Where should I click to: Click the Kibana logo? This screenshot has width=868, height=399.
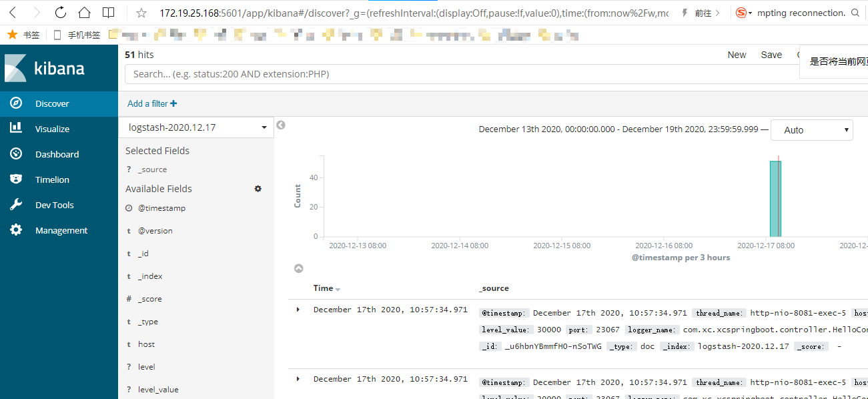tap(45, 68)
